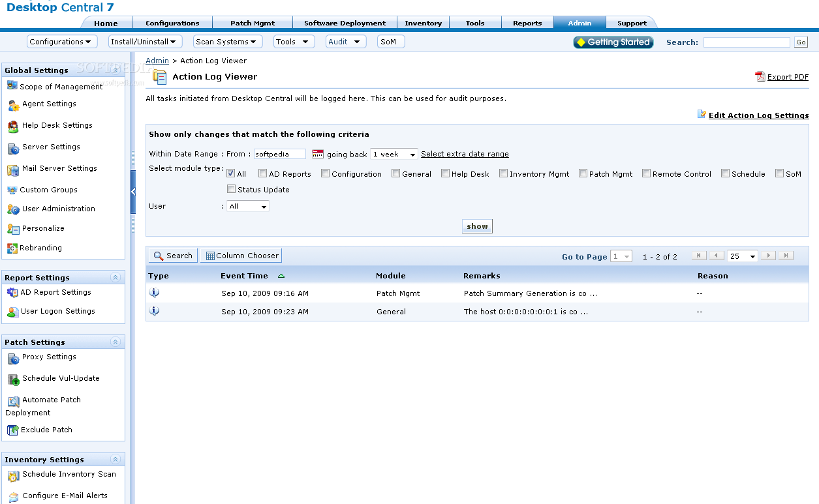Open the Configurations toolbar dropdown
The width and height of the screenshot is (819, 504).
pos(62,42)
